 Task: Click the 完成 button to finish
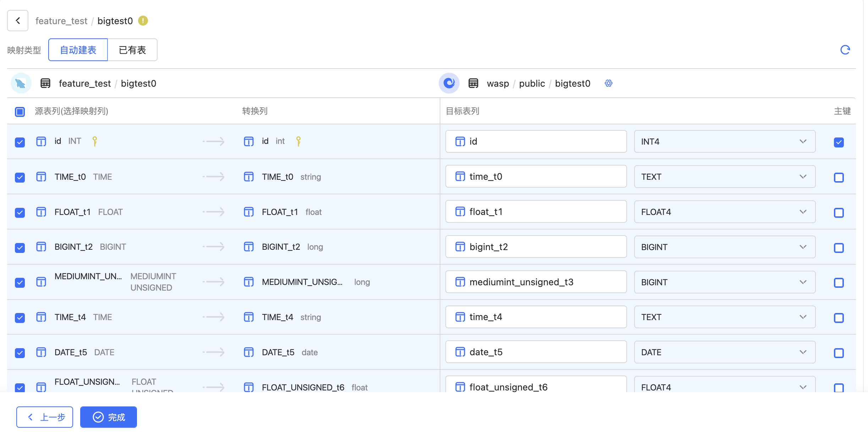tap(109, 417)
